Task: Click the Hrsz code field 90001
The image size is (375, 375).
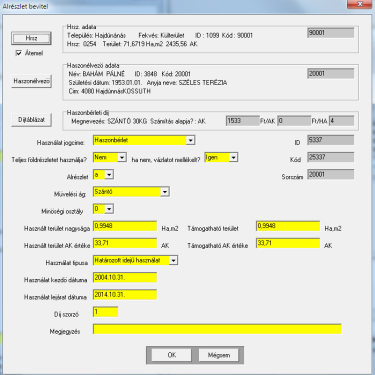Action: point(331,33)
